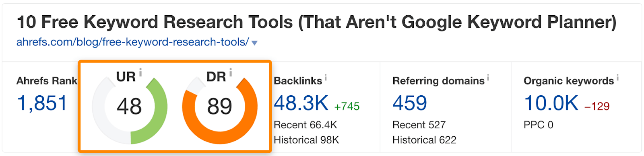Image resolution: width=644 pixels, height=156 pixels.
Task: Click the Ahrefs Rank value 1,851
Action: pyautogui.click(x=42, y=103)
